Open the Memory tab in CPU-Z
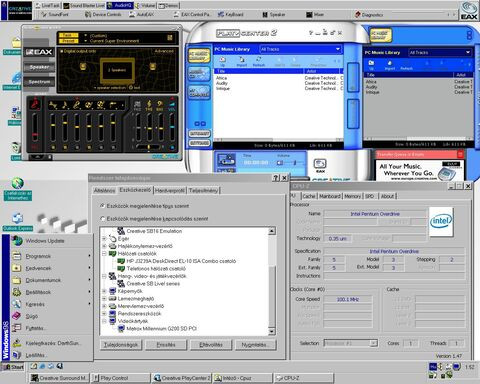Image resolution: width=480 pixels, height=384 pixels. [352, 196]
